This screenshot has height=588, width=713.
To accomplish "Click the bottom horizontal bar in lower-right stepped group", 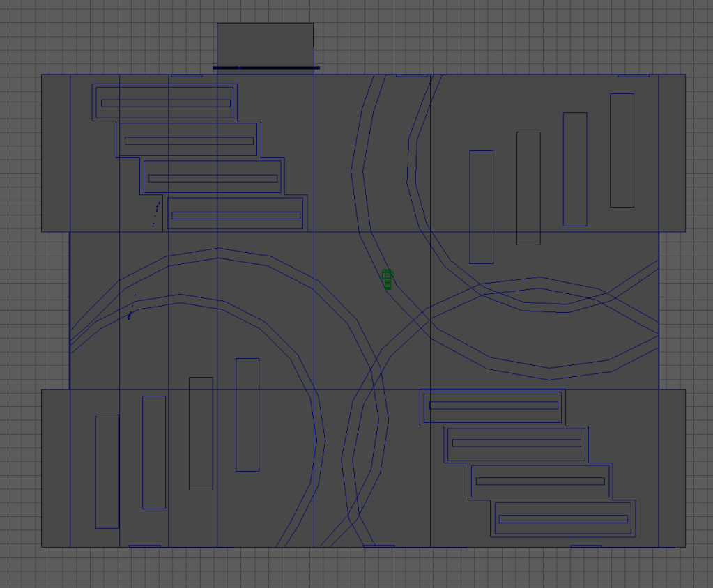I will pyautogui.click(x=563, y=519).
